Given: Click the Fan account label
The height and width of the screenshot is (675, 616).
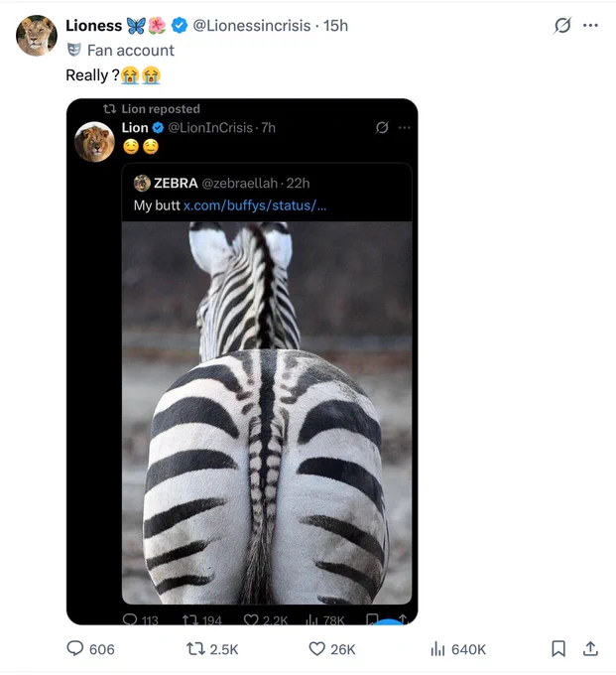Looking at the screenshot, I should tap(131, 51).
